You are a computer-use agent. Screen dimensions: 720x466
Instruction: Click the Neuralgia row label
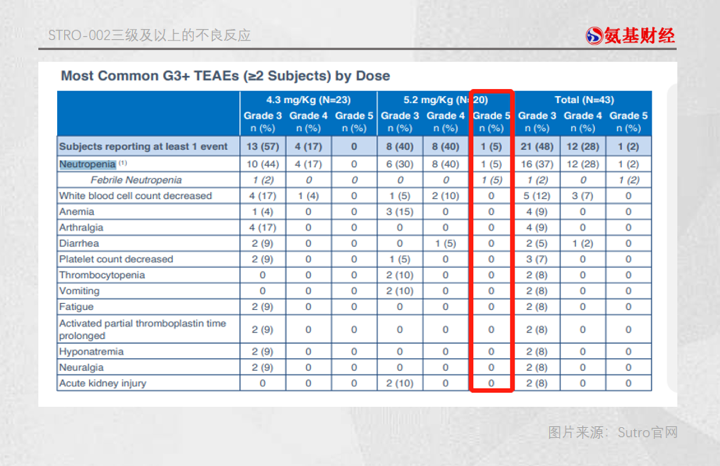point(81,367)
